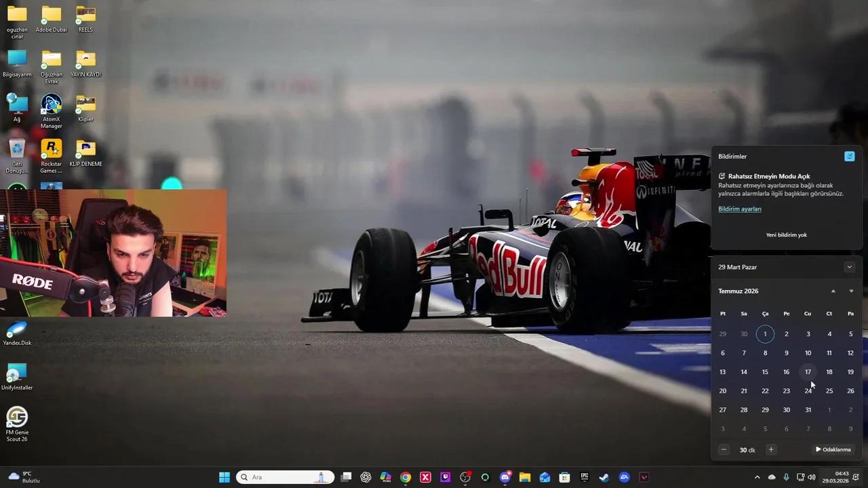868x488 pixels.
Task: Open the REELS folder
Action: click(x=85, y=19)
